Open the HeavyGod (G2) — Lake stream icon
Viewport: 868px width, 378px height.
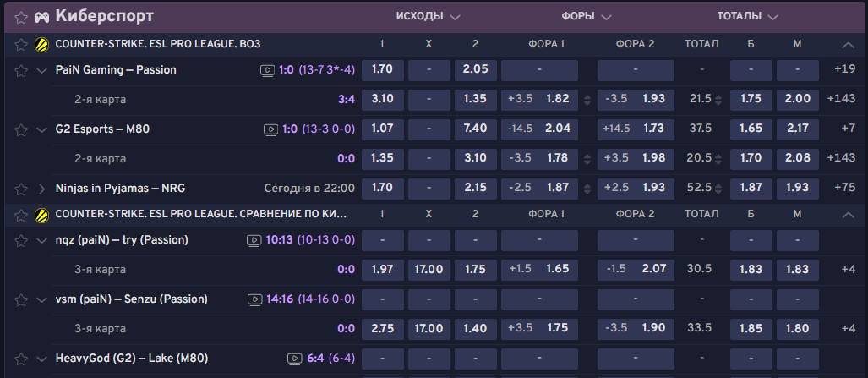pos(295,359)
